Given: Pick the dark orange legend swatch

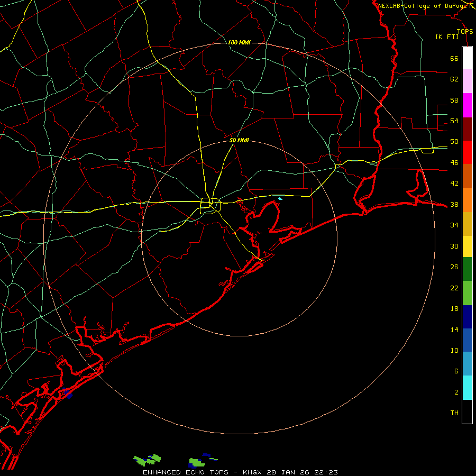Looking at the screenshot, I should tap(467, 176).
